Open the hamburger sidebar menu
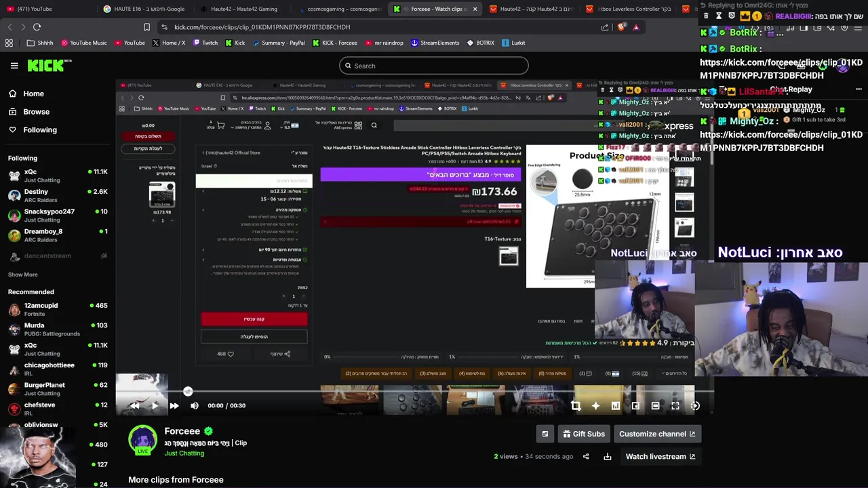 click(x=14, y=66)
